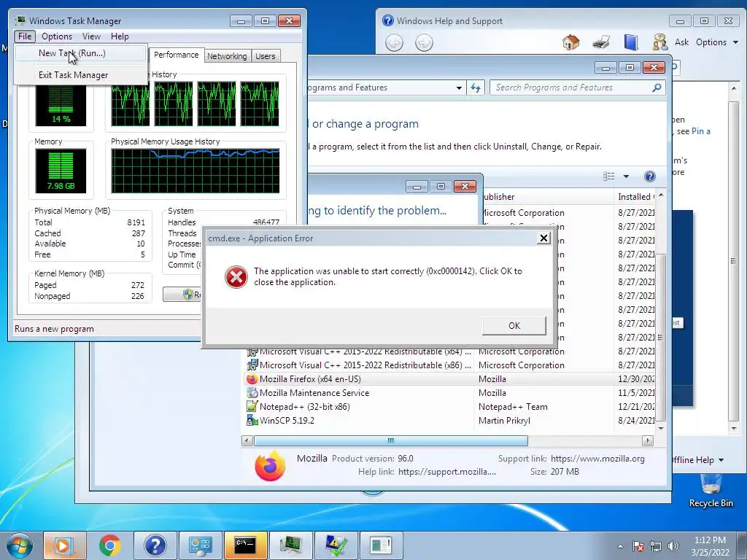Screen dimensions: 747x560
Task: Open the Help menu in Task Manager
Action: [x=120, y=36]
